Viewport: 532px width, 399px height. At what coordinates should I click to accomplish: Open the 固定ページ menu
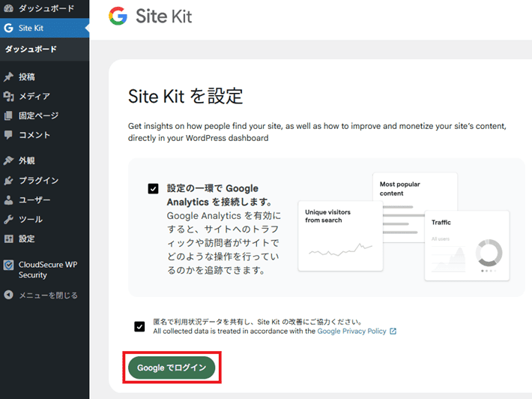pyautogui.click(x=44, y=115)
